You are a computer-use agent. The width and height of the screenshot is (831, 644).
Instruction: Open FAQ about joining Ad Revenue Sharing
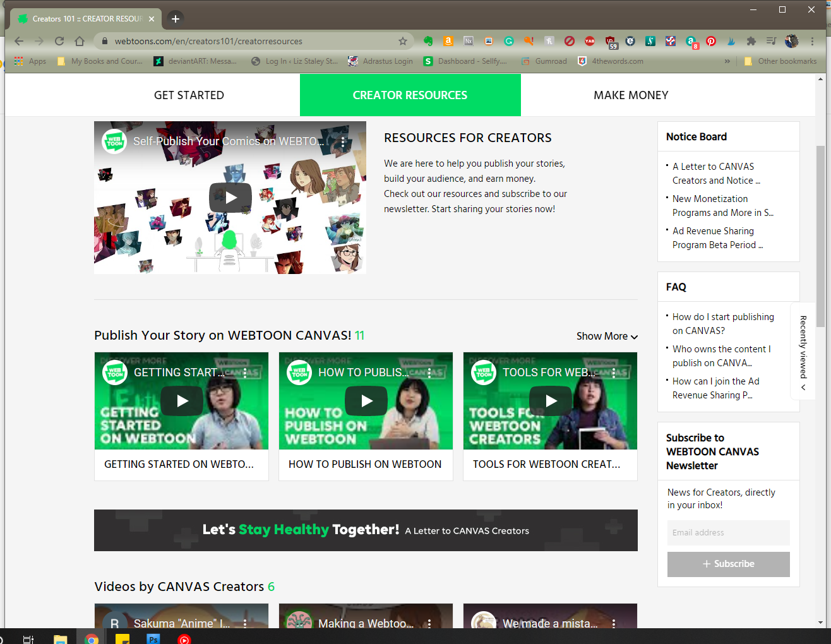715,388
